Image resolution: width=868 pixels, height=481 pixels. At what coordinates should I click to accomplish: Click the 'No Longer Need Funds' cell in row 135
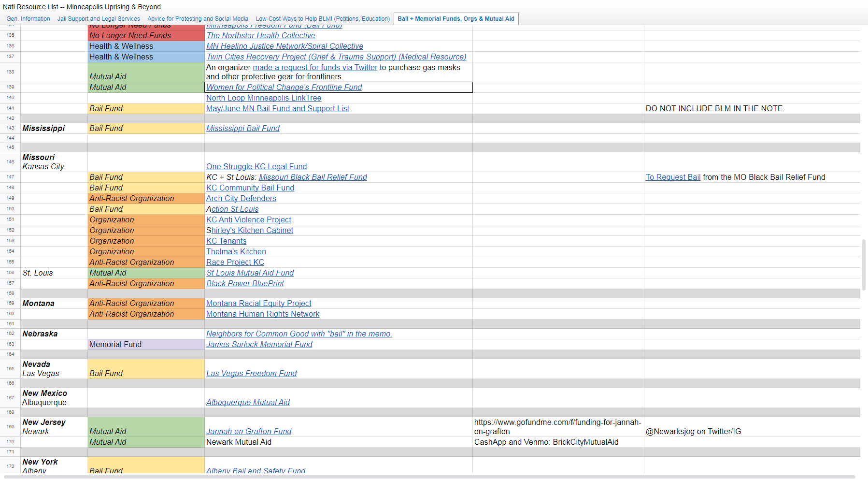(x=146, y=36)
